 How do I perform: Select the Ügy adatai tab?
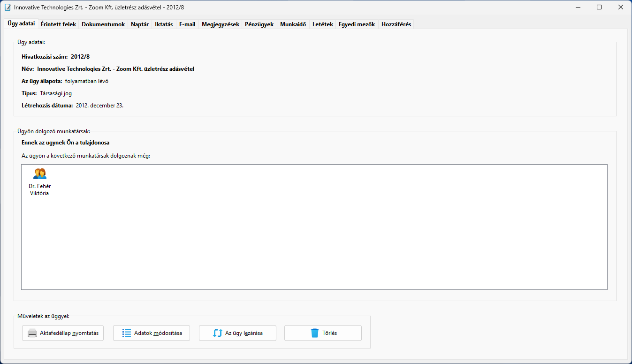coord(21,24)
